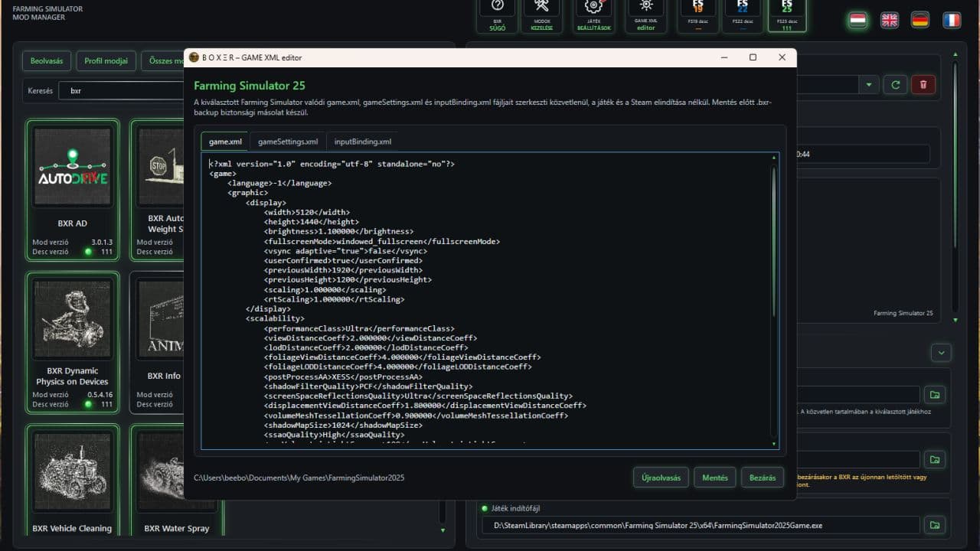Click the width 5120 XML line

pyautogui.click(x=307, y=212)
